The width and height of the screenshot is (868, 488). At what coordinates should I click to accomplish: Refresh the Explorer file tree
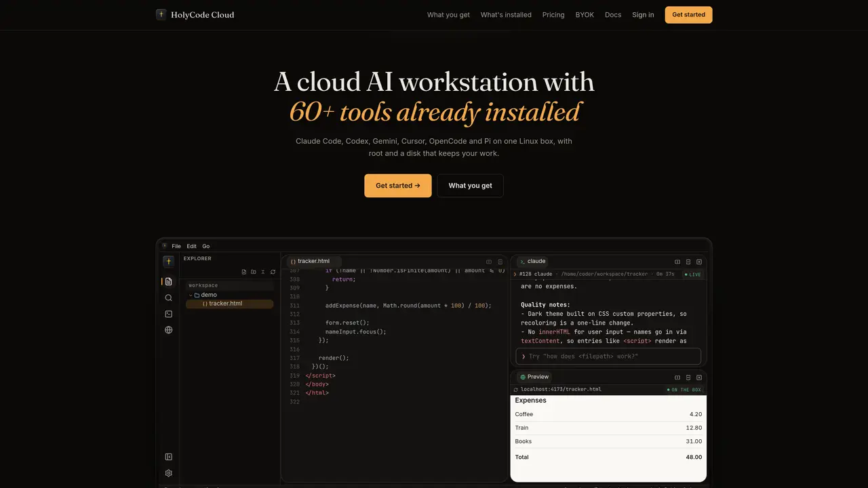point(273,272)
